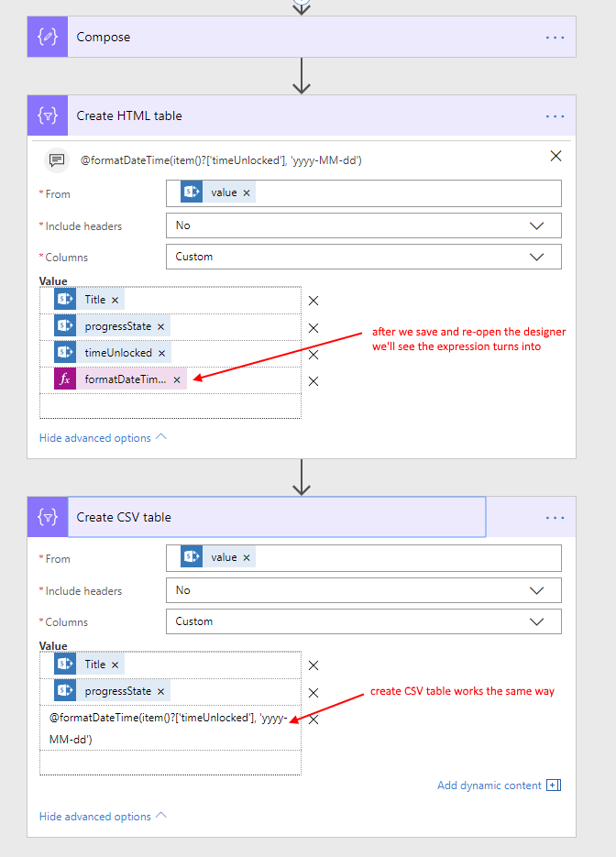The width and height of the screenshot is (616, 857).
Task: Click the formatDateTime fx expression token
Action: pyautogui.click(x=125, y=379)
